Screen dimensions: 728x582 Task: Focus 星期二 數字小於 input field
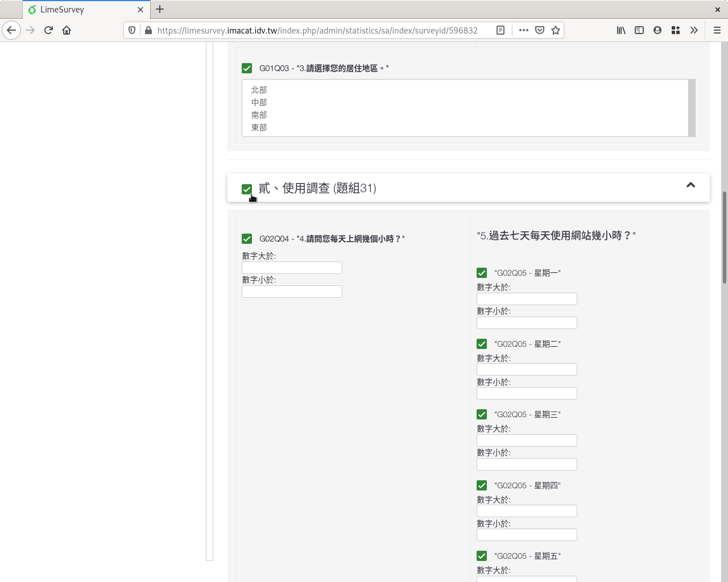point(527,393)
